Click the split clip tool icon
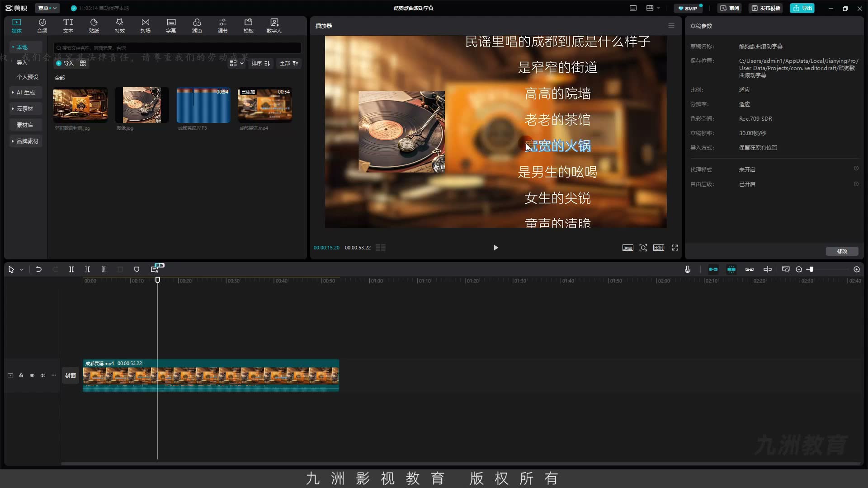Viewport: 868px width, 488px height. coord(71,269)
